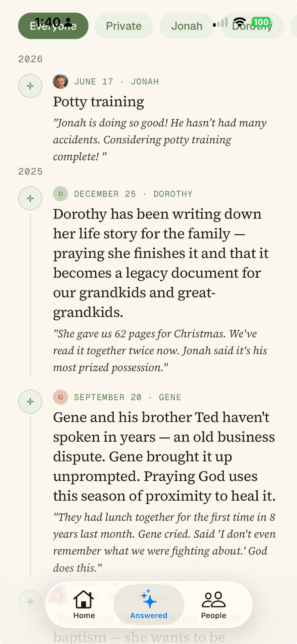Tap the 62 pages for Christmas quote
This screenshot has width=297, height=644.
pyautogui.click(x=160, y=351)
